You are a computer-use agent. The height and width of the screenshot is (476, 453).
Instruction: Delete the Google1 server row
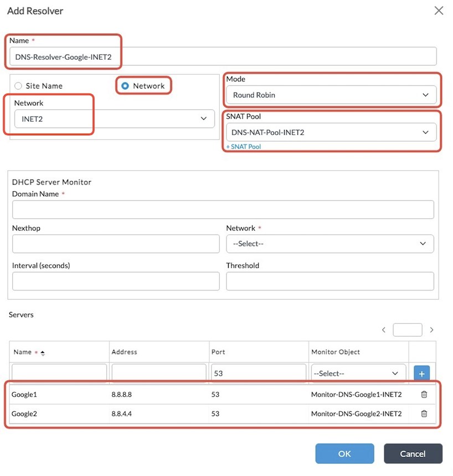(424, 395)
